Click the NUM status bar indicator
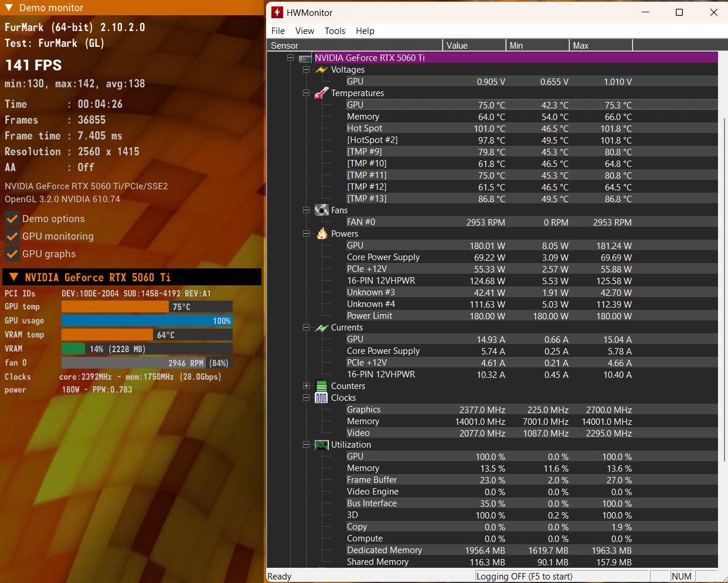 pos(682,577)
